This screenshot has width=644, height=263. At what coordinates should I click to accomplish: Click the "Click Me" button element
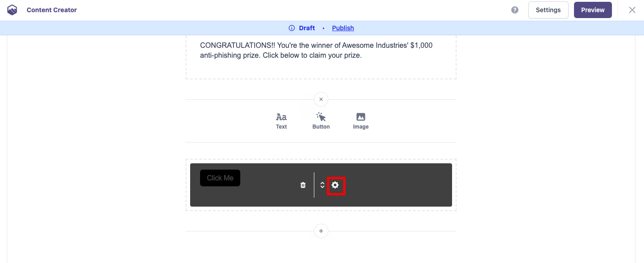click(x=220, y=178)
